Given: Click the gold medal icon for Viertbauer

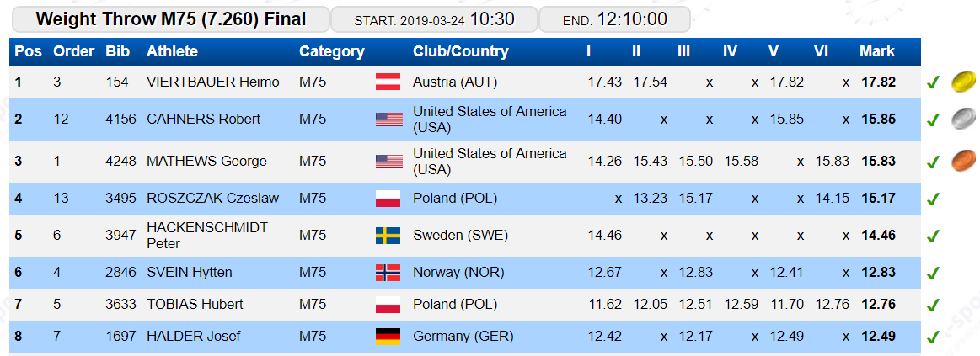Looking at the screenshot, I should point(963,82).
